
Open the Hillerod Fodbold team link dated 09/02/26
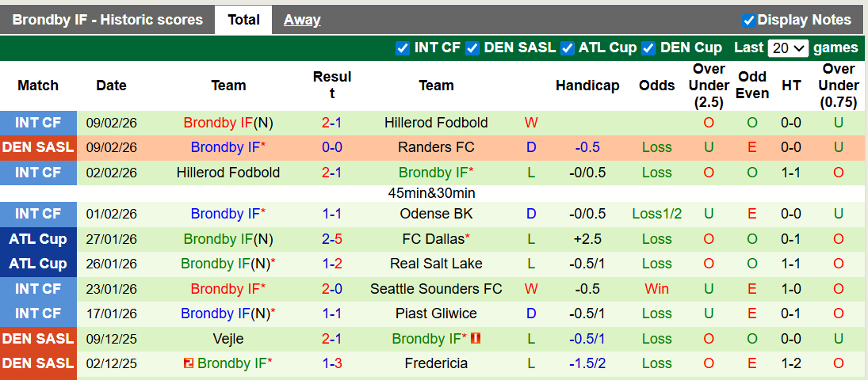point(436,123)
